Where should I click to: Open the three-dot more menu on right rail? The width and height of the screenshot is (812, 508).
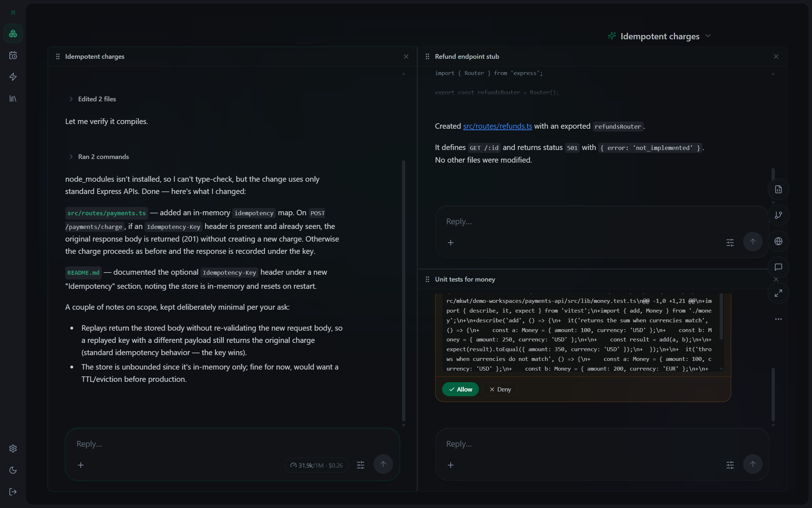[x=778, y=319]
